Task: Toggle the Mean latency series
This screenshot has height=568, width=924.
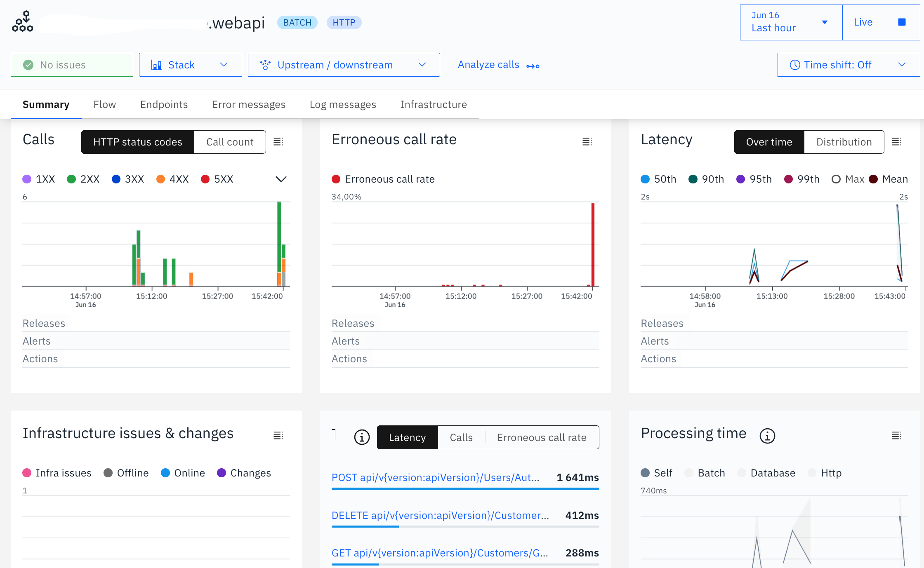Action: coord(889,179)
